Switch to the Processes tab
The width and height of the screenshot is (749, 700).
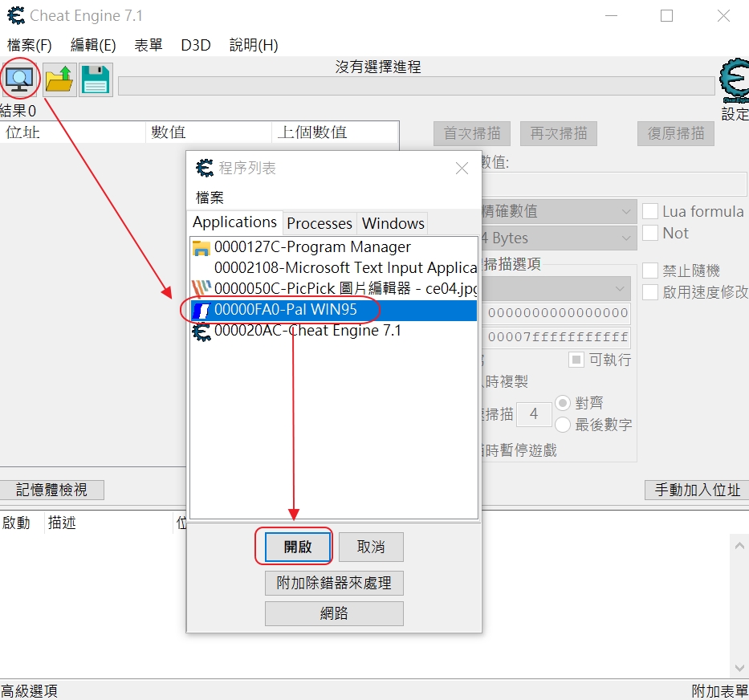pyautogui.click(x=320, y=223)
